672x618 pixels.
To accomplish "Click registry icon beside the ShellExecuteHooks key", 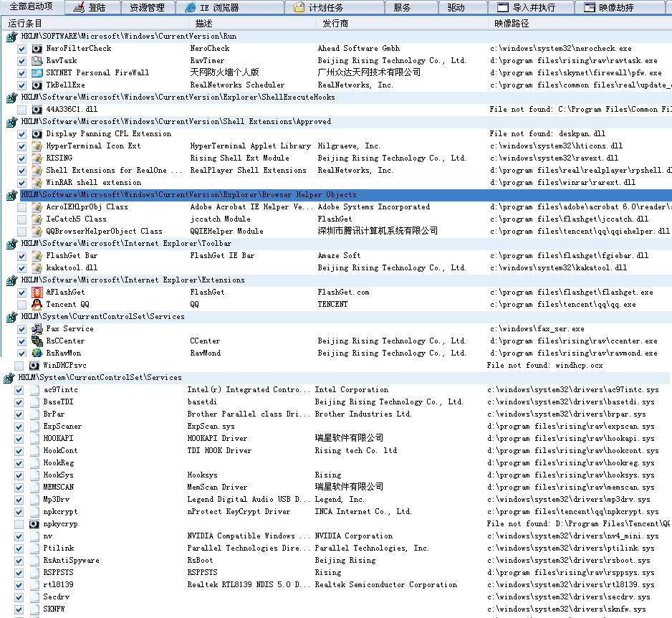I will 12,98.
